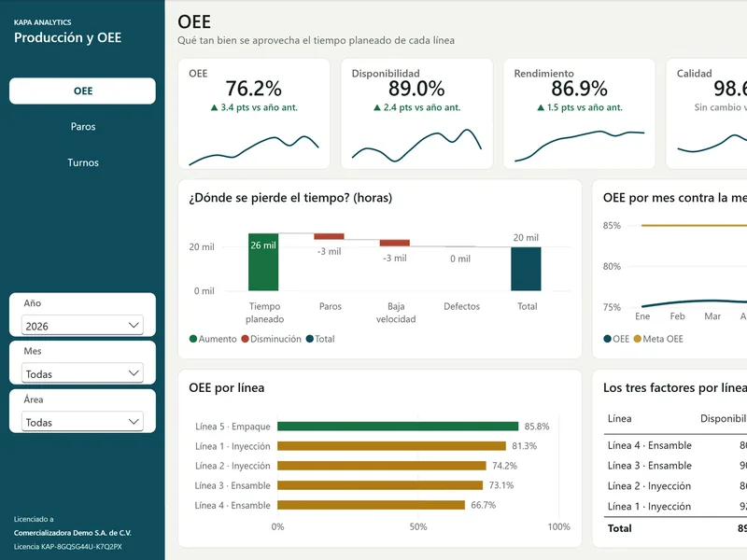This screenshot has height=560, width=747.
Task: Sort table by the Línea column header
Action: click(x=619, y=418)
